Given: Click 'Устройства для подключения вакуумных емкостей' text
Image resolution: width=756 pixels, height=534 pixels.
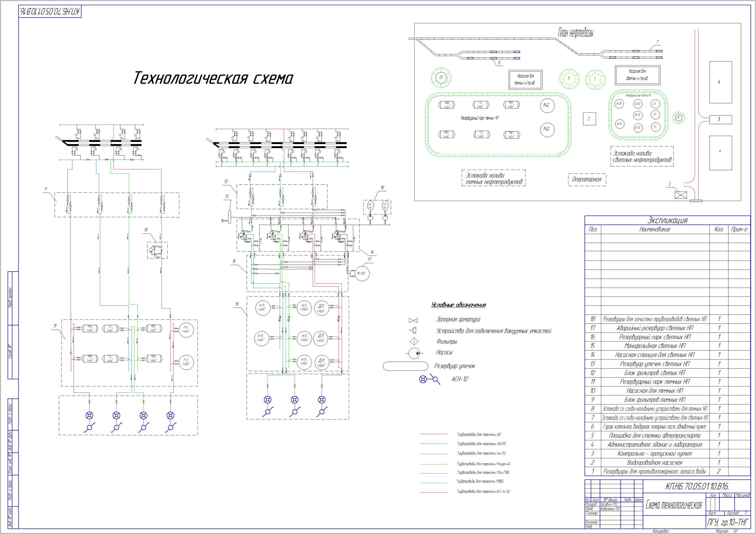Looking at the screenshot, I should point(493,331).
